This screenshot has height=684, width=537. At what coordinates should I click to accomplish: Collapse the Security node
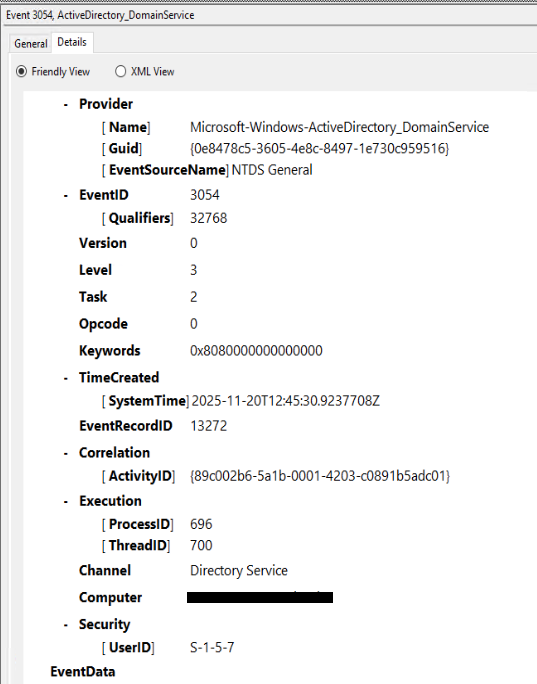(x=65, y=625)
